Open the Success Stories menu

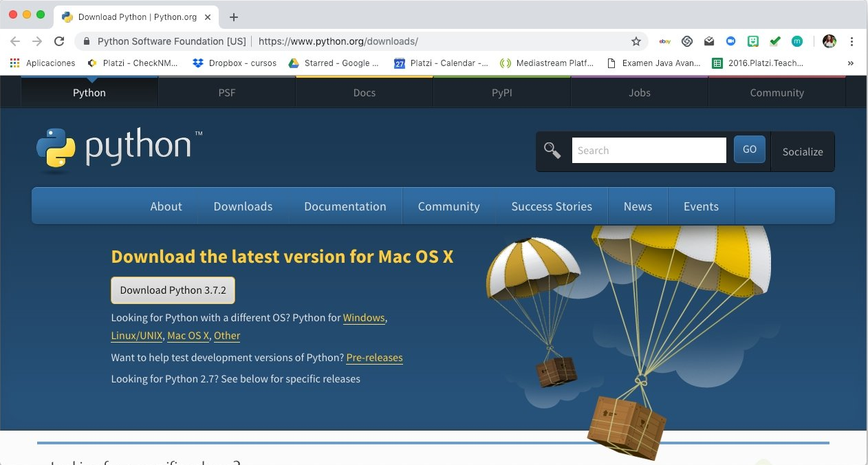coord(552,206)
